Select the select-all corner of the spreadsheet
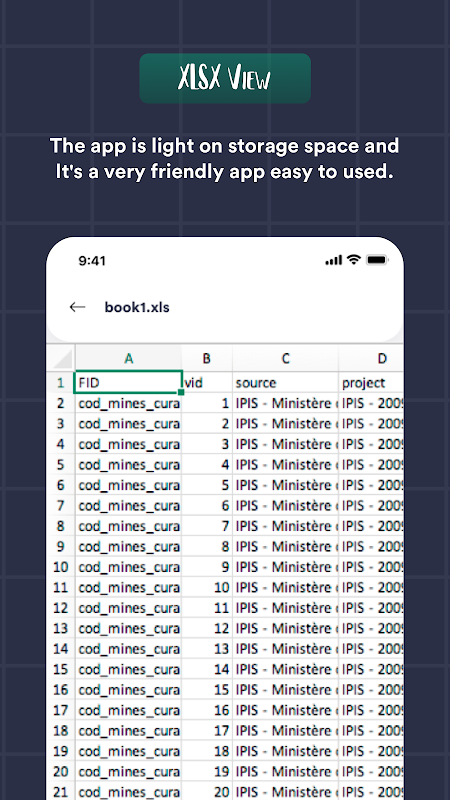 point(62,358)
